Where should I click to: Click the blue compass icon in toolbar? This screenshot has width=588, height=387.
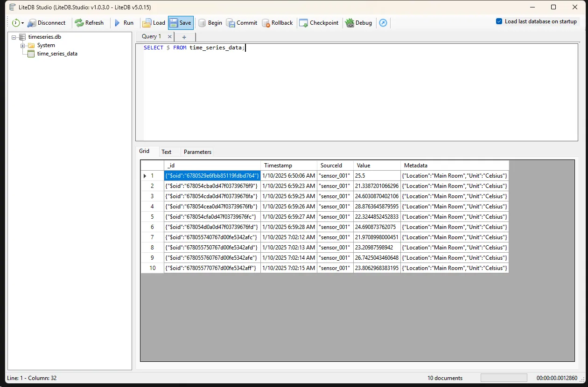click(383, 23)
